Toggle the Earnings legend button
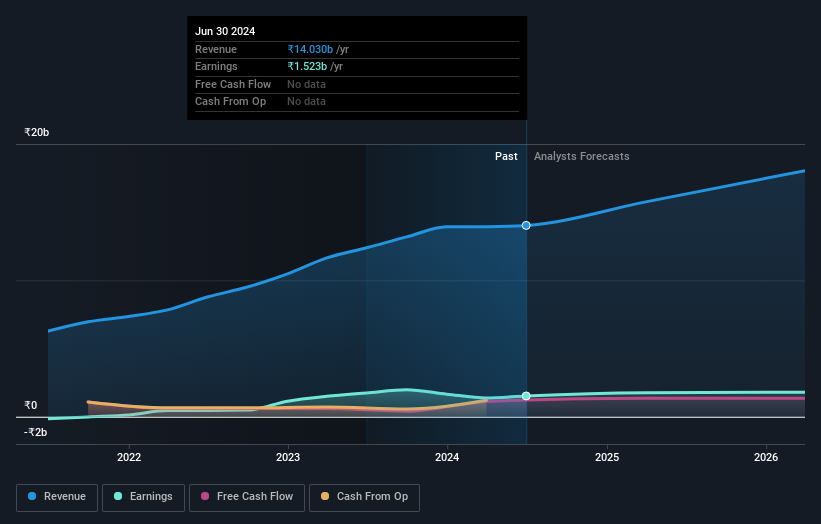 coord(143,497)
